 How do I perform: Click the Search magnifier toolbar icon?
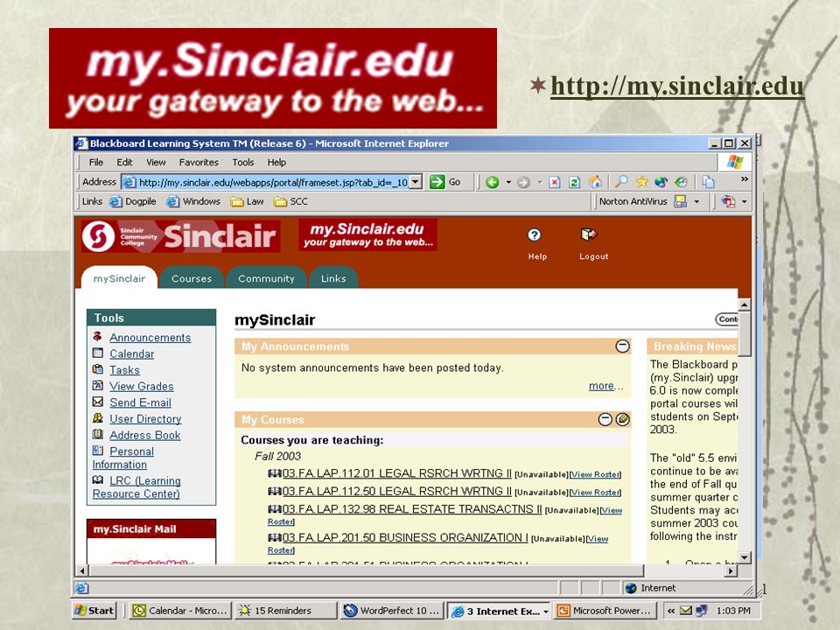pos(621,182)
